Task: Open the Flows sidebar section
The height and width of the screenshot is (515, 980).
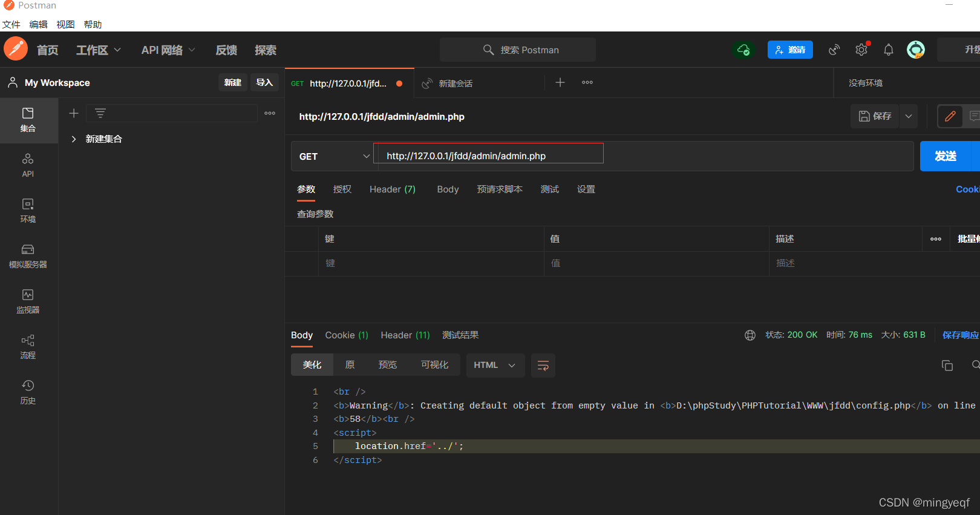Action: 28,347
